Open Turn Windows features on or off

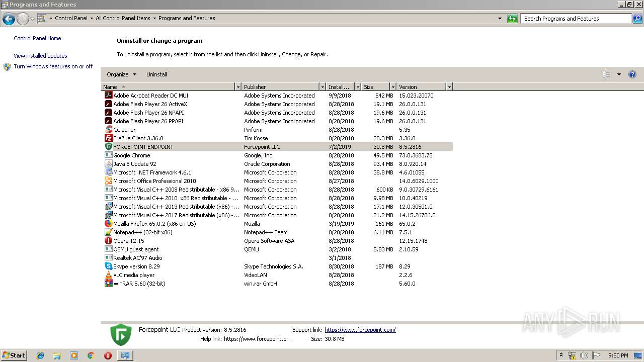[x=53, y=66]
